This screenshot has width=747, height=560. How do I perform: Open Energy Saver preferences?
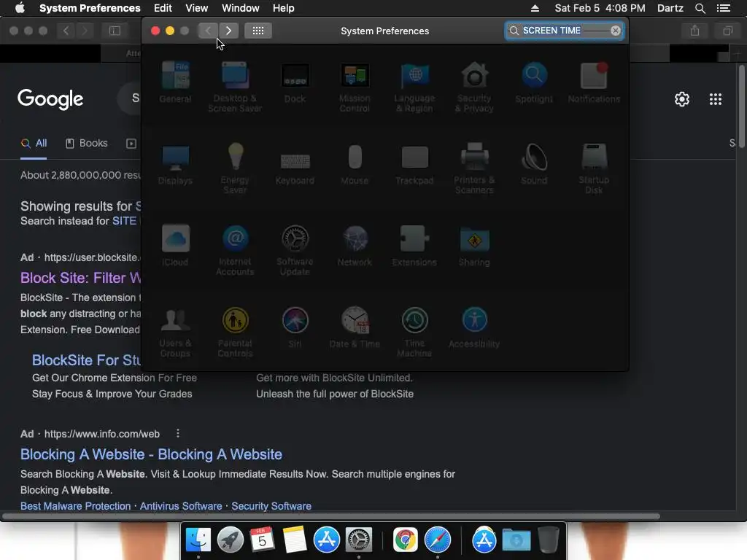[x=235, y=168]
